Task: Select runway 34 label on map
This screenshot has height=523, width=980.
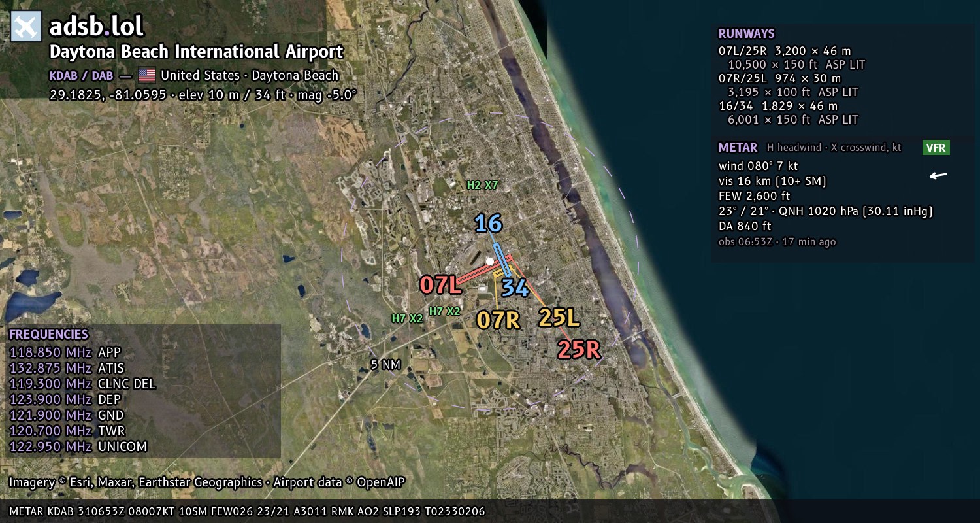Action: coord(515,287)
